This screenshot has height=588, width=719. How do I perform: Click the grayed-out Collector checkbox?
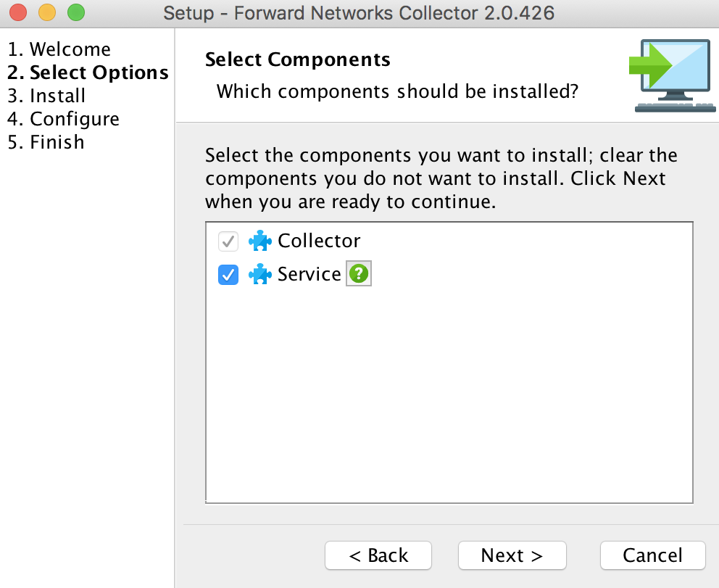click(x=228, y=241)
